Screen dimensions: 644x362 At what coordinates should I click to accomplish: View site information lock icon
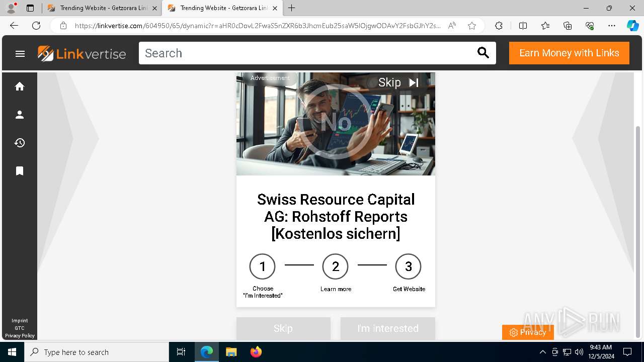pyautogui.click(x=63, y=26)
